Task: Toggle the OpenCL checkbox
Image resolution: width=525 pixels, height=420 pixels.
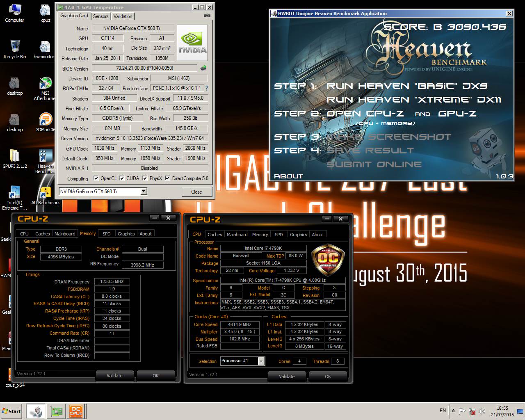Action: pyautogui.click(x=96, y=178)
